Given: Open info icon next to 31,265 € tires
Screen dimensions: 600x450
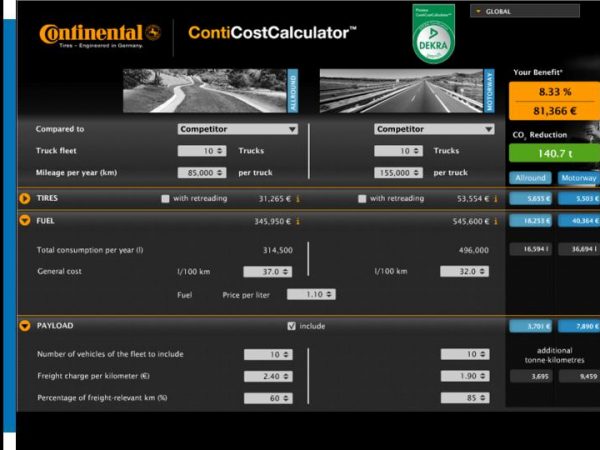Looking at the screenshot, I should 298,199.
